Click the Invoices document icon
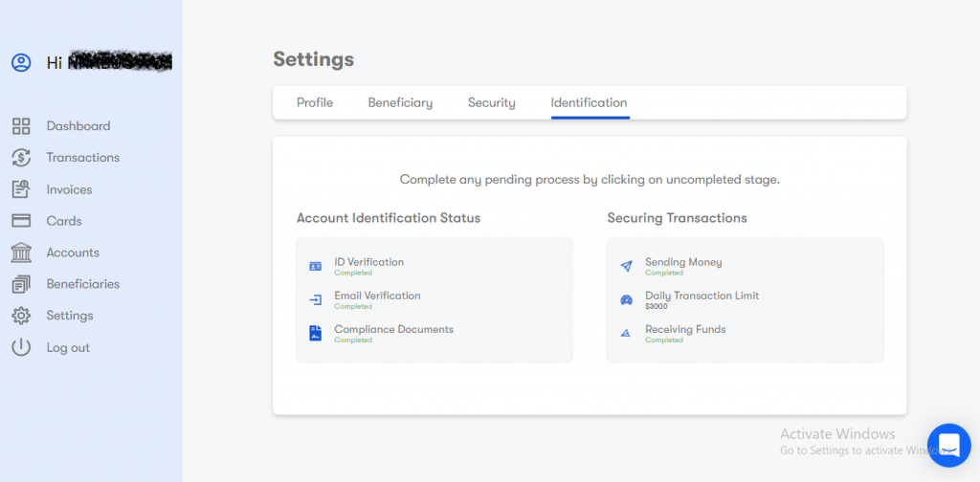 click(x=21, y=189)
